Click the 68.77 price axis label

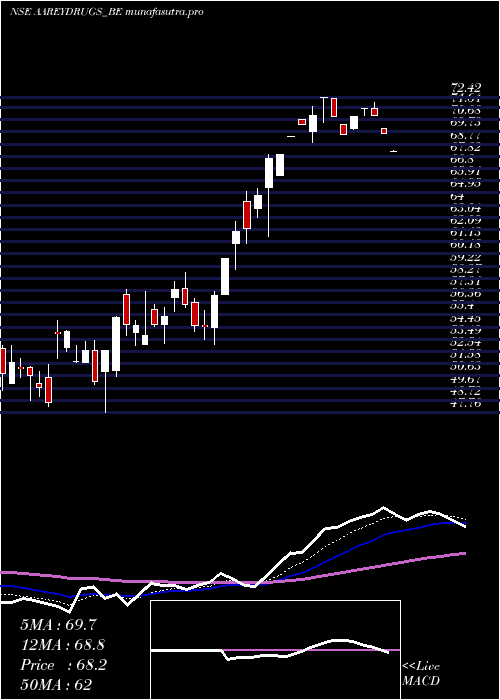pos(466,136)
